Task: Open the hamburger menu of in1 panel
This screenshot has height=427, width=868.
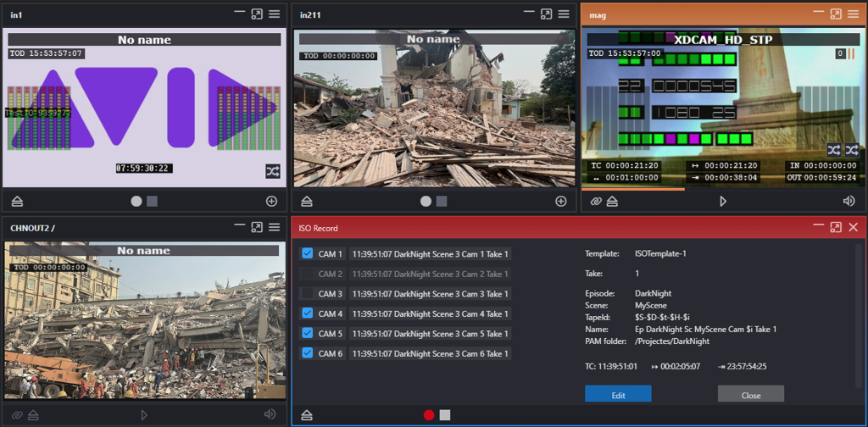Action: pyautogui.click(x=274, y=14)
